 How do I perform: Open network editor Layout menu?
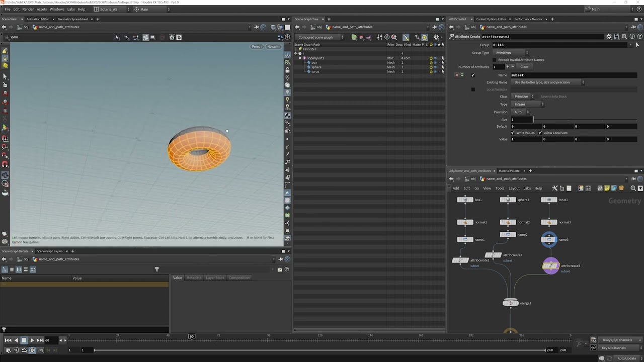point(514,189)
